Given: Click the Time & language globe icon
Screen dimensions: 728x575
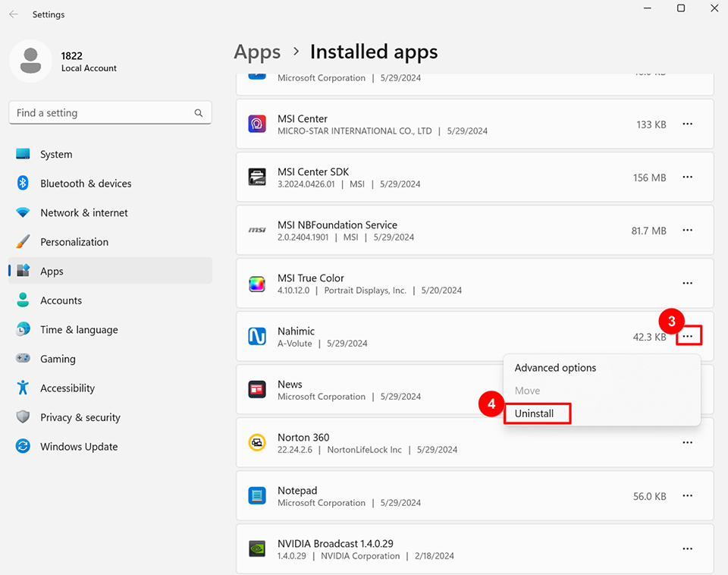Looking at the screenshot, I should click(23, 329).
